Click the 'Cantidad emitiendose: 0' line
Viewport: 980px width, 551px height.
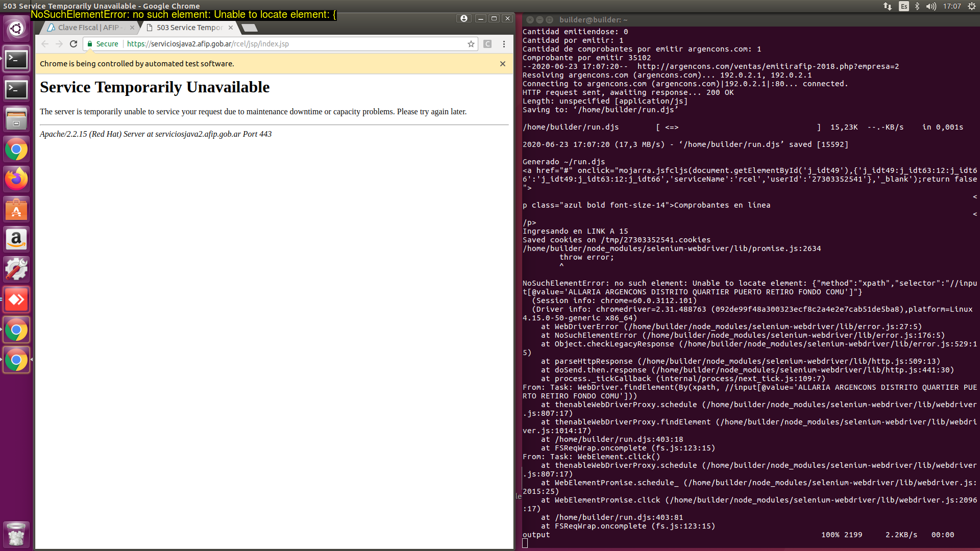(x=575, y=32)
